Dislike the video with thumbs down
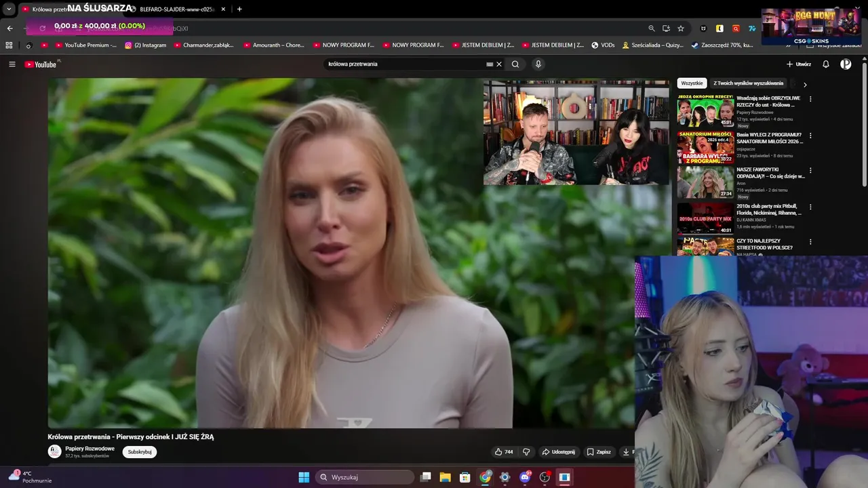 pos(526,452)
